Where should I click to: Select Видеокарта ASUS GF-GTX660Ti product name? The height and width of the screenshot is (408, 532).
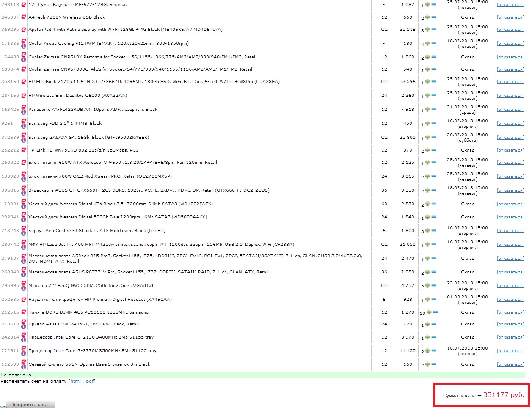[x=149, y=190]
